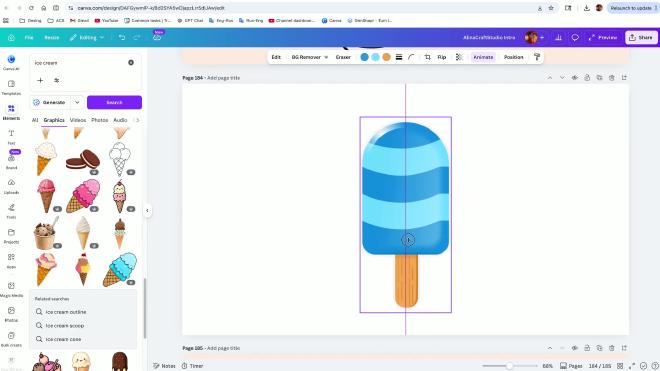Show more category tabs with the arrow
The width and height of the screenshot is (660, 371).
[x=137, y=120]
